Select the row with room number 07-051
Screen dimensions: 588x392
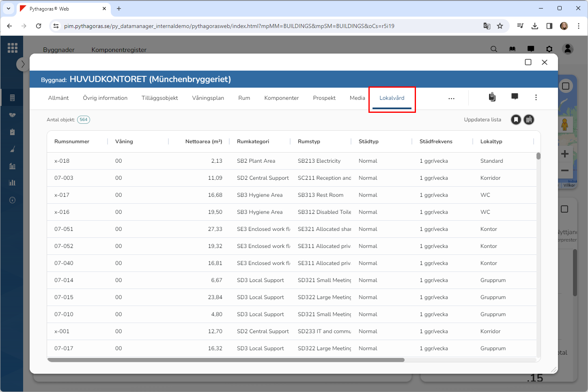64,229
